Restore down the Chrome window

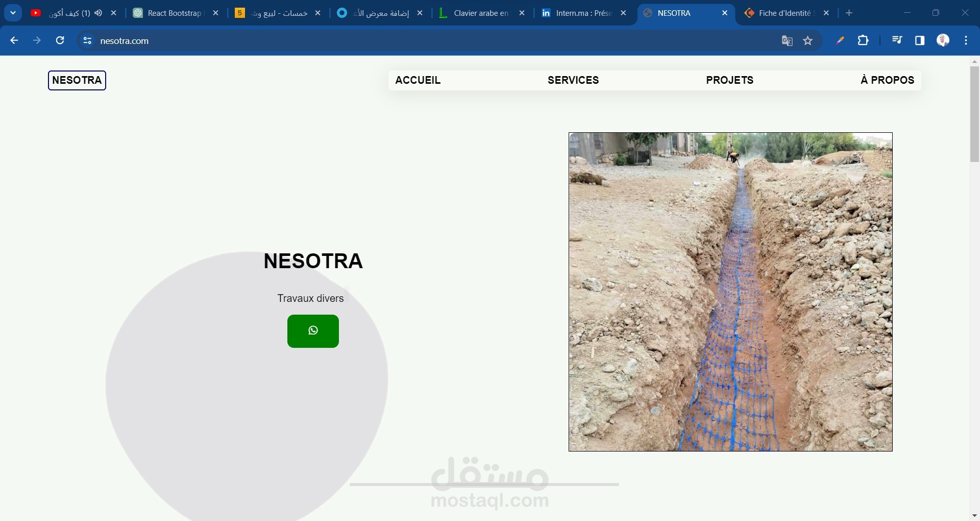(x=936, y=13)
